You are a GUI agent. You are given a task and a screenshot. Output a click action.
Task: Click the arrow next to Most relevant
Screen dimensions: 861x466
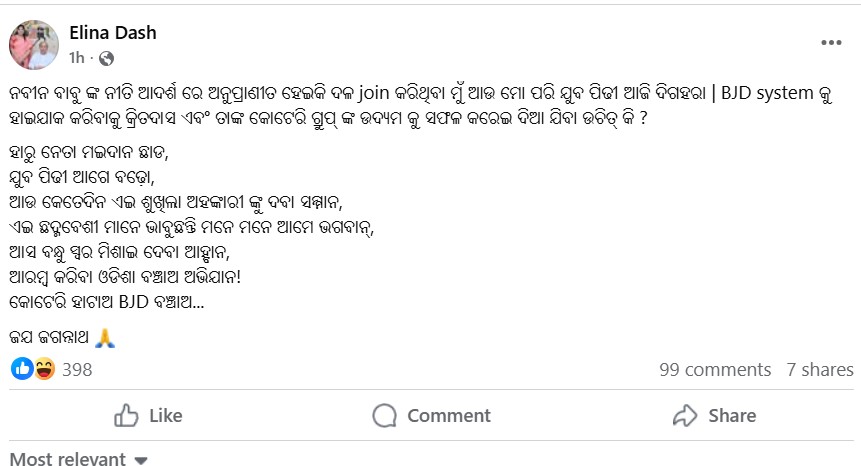[x=141, y=460]
